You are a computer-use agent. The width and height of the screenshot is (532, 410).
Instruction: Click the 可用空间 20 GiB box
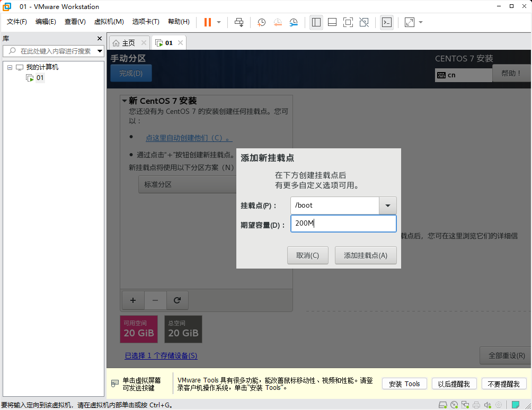point(139,329)
